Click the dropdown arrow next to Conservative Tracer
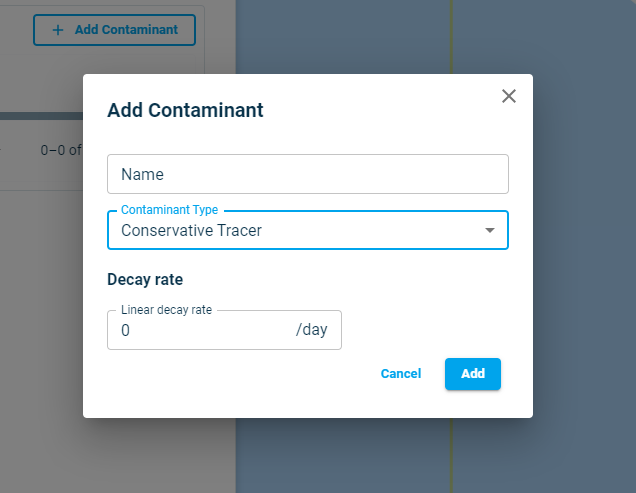The height and width of the screenshot is (493, 636). 490,230
